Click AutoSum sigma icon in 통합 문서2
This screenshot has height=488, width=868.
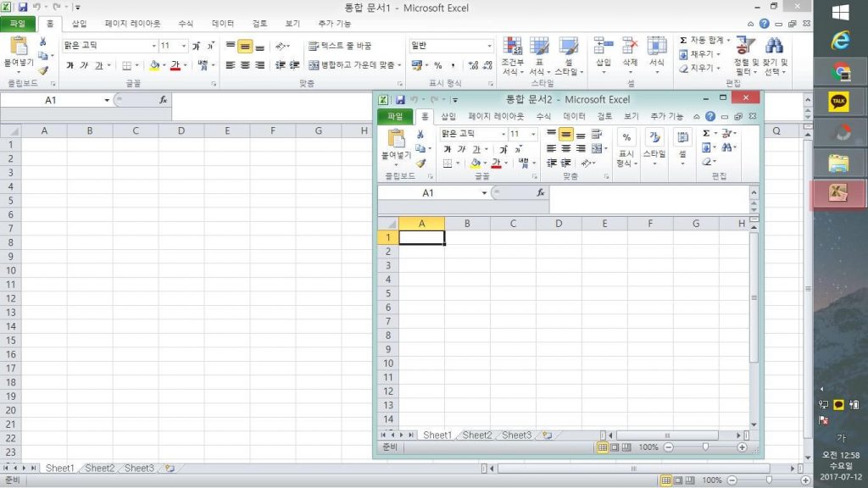coord(706,133)
